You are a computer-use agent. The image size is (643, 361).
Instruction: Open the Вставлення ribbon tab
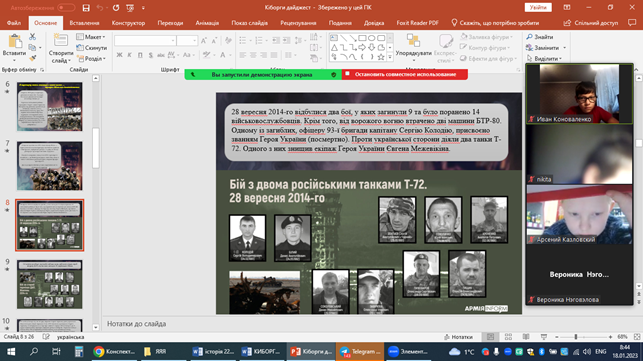point(84,23)
